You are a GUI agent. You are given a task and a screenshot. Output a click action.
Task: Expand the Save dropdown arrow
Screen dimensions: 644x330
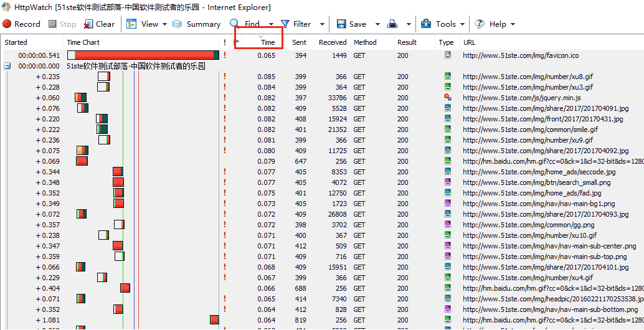[x=377, y=25]
